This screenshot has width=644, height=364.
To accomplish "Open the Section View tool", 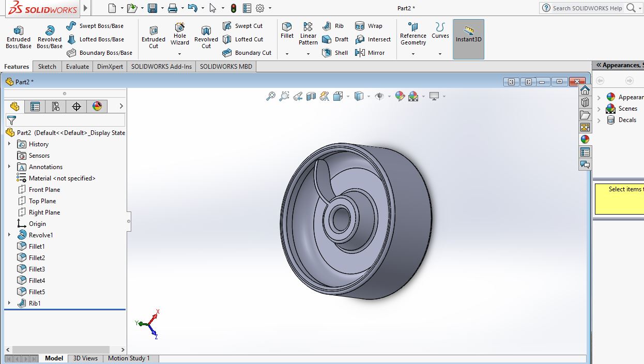I will pyautogui.click(x=311, y=96).
